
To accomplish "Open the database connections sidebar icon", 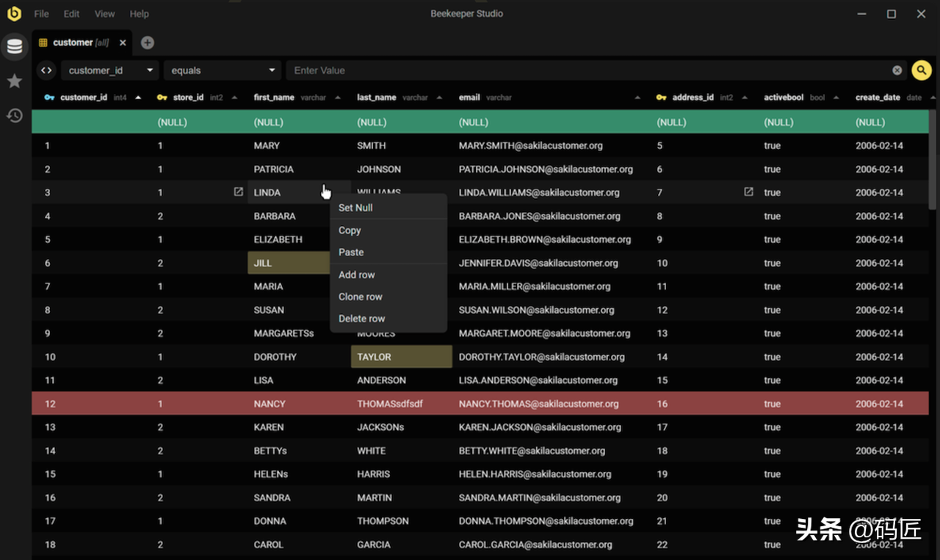I will pyautogui.click(x=15, y=47).
